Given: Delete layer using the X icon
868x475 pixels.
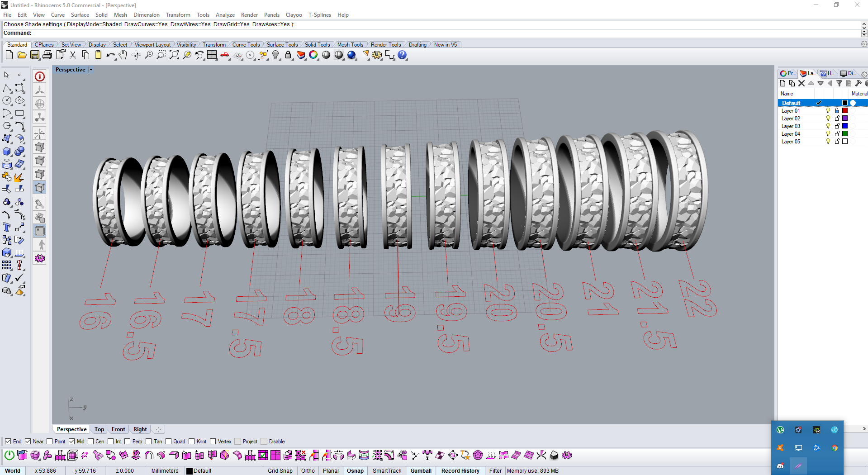Looking at the screenshot, I should pos(802,83).
